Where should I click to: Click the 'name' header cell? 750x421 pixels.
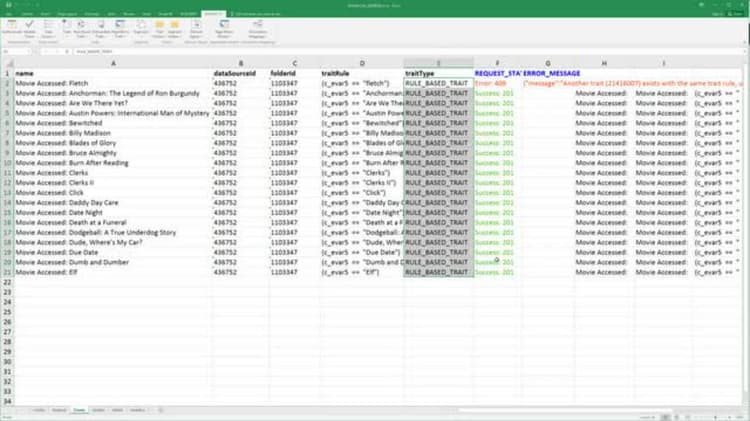(113, 73)
